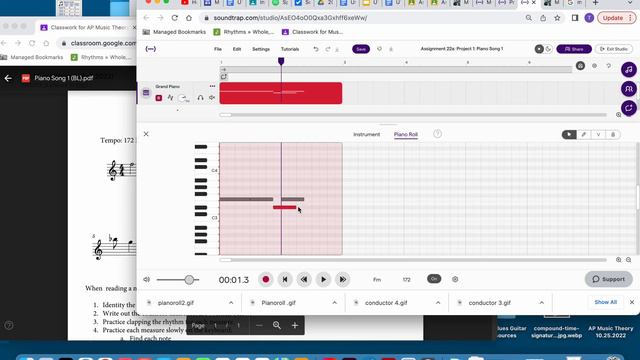Open the Settings menu
Viewport: 640px width, 360px height.
tap(261, 49)
